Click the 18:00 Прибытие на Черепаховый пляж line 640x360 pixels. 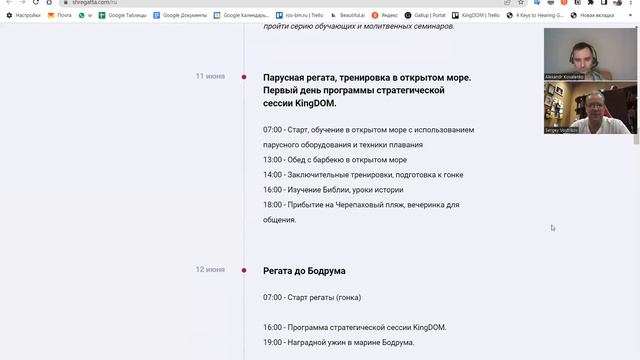pos(361,212)
